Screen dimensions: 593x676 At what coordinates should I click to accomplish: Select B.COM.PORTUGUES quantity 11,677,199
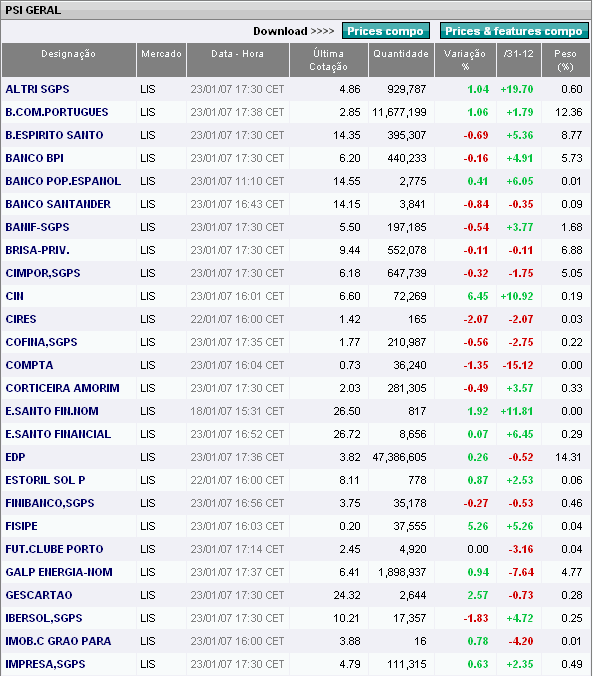coord(399,112)
